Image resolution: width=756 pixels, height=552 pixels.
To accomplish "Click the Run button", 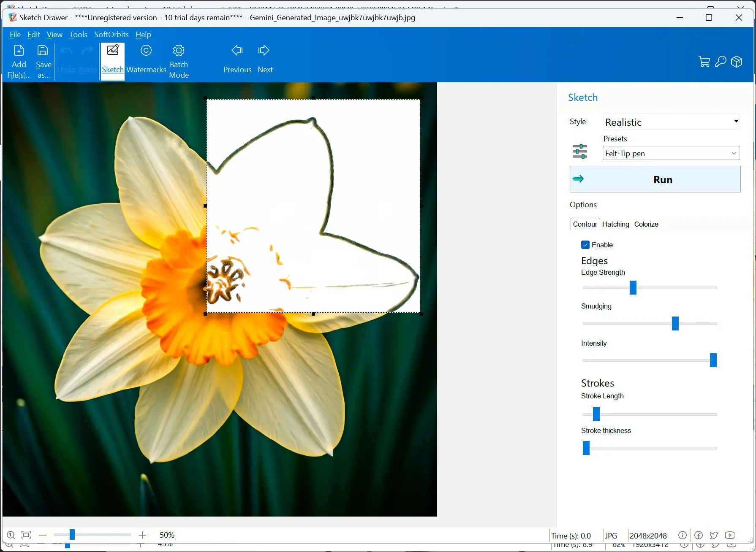I will (655, 179).
